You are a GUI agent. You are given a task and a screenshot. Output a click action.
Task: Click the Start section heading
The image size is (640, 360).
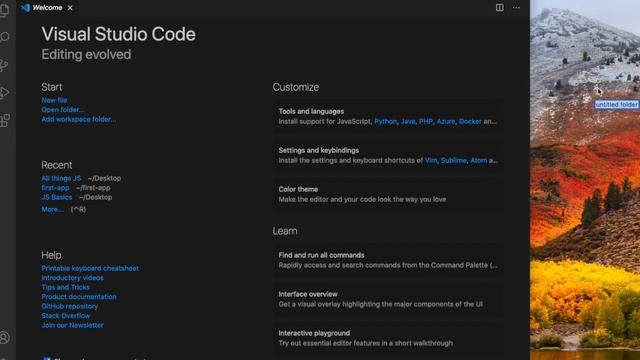51,87
